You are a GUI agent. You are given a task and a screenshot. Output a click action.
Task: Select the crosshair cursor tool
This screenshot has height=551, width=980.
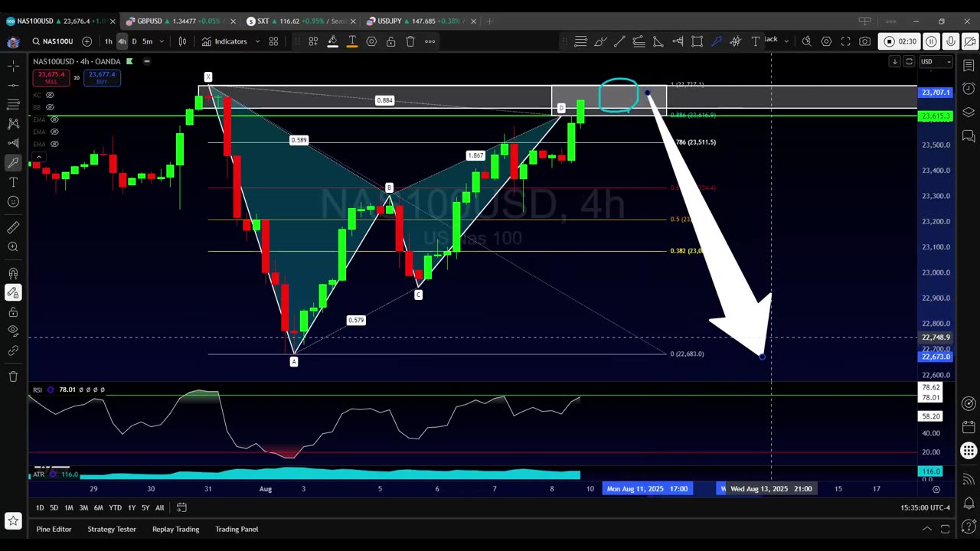13,67
